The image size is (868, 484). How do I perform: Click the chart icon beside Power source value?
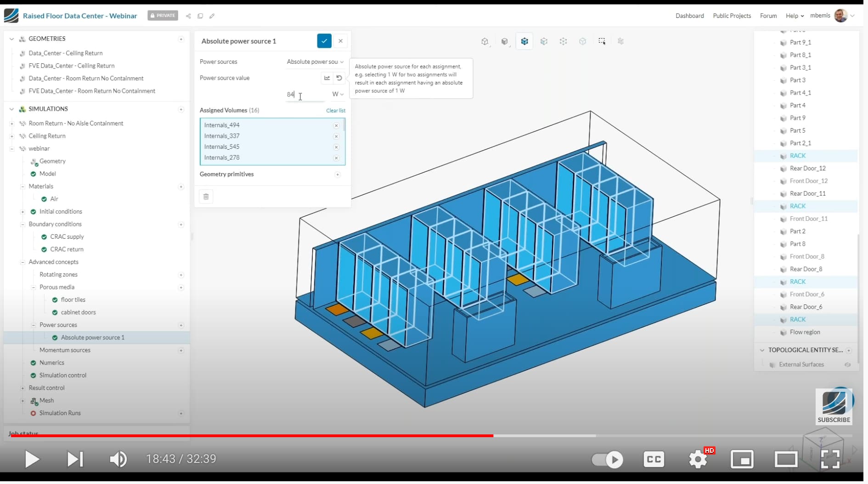pos(327,78)
